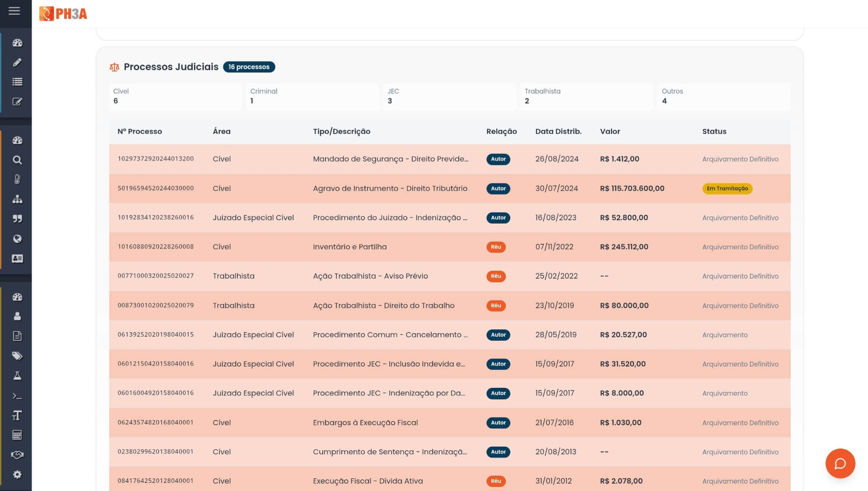This screenshot has width=868, height=491.
Task: Open the org chart hierarchy icon
Action: click(x=17, y=200)
